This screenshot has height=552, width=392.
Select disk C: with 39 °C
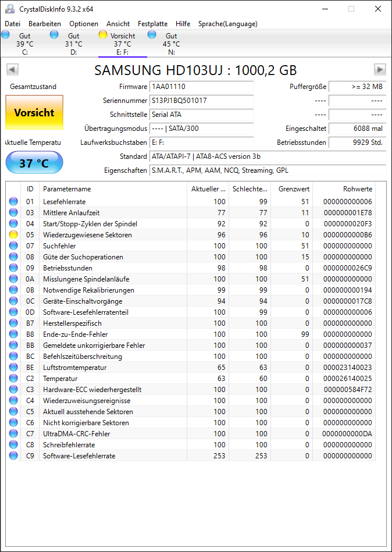24,44
